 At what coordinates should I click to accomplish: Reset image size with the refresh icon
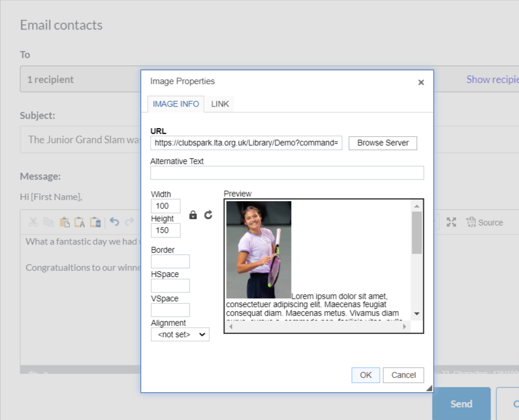coord(208,215)
